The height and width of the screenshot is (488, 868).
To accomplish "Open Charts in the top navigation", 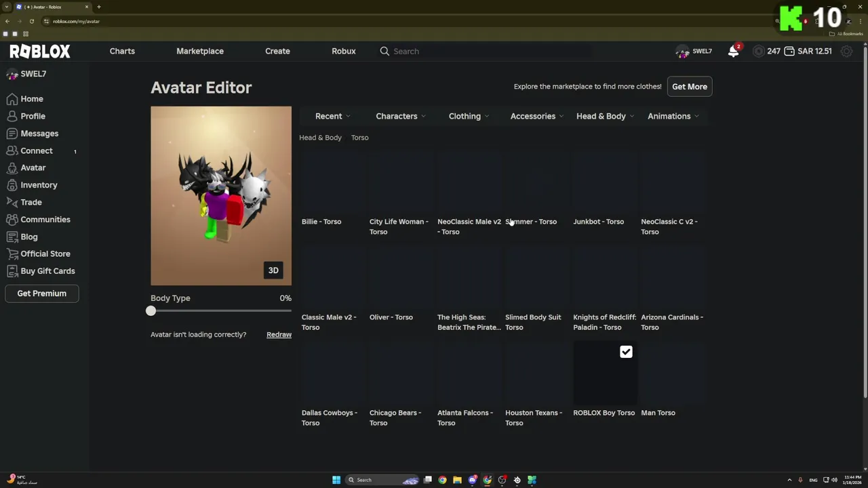I will point(122,51).
